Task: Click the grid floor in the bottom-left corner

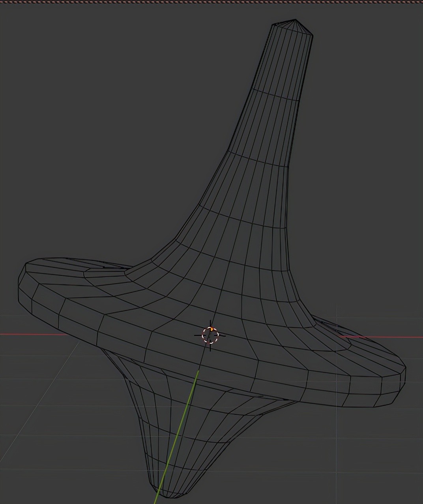Action: tap(39, 454)
